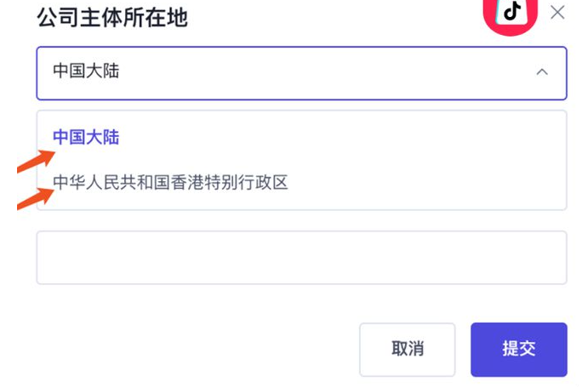Click the TikTok logo icon
The image size is (588, 387).
click(511, 13)
